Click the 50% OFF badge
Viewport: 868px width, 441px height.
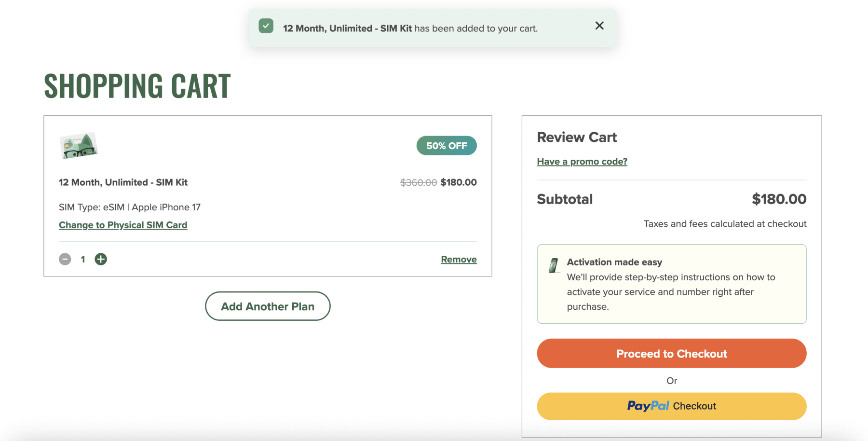[446, 146]
